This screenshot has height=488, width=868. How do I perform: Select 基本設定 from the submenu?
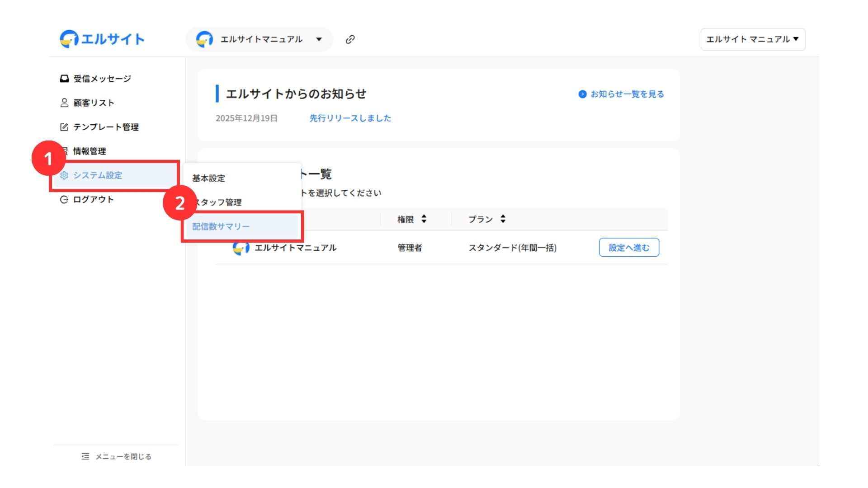pos(208,178)
